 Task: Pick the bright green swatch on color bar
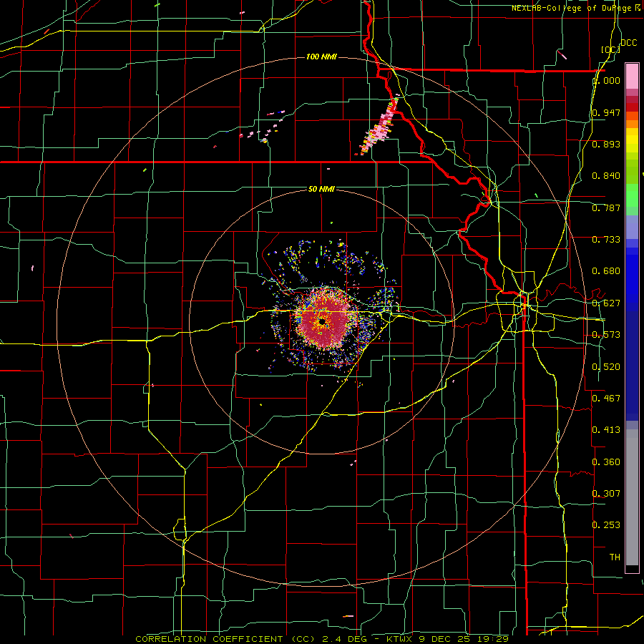click(632, 195)
